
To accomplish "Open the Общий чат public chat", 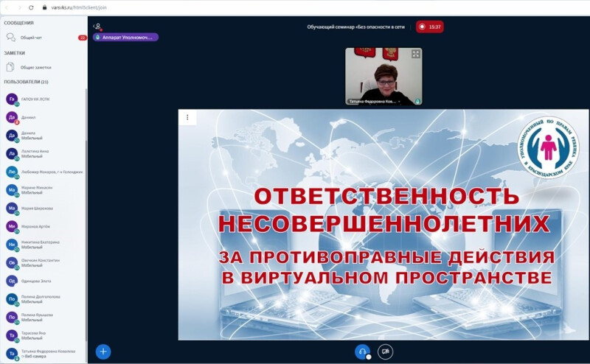I will [31, 37].
